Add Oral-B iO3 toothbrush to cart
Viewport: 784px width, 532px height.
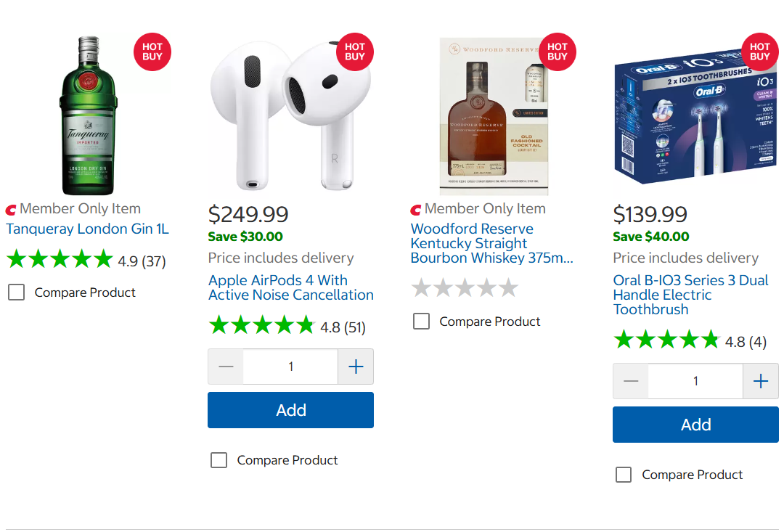[695, 425]
